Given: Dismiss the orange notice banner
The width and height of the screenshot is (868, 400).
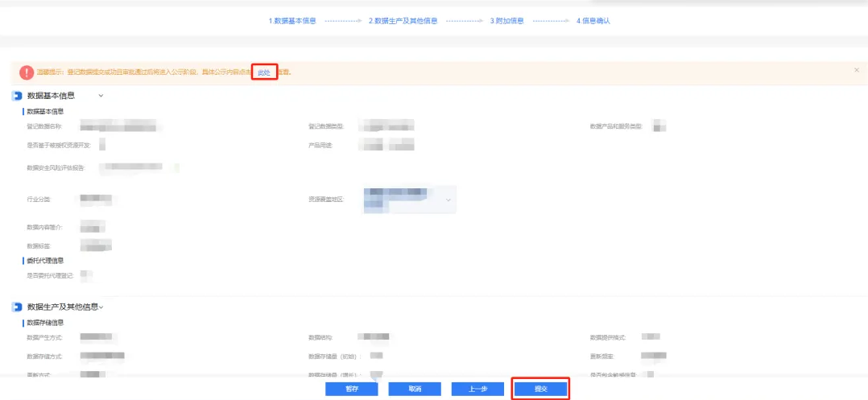Looking at the screenshot, I should [x=856, y=71].
